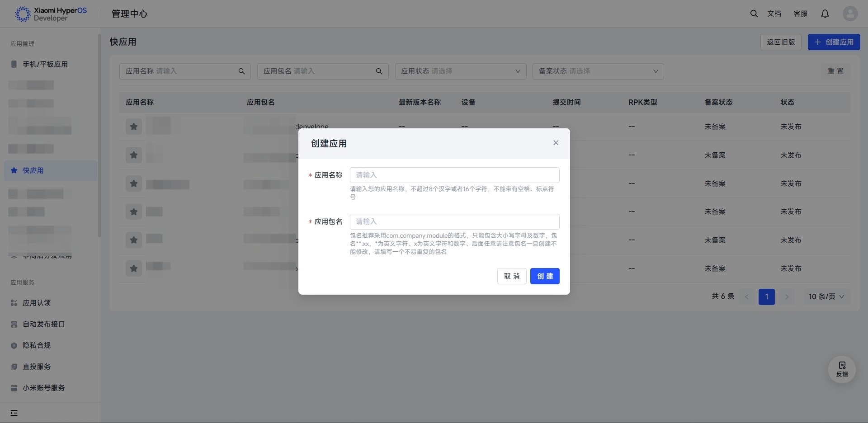
Task: Open 隐私合规 in the sidebar
Action: coord(37,345)
